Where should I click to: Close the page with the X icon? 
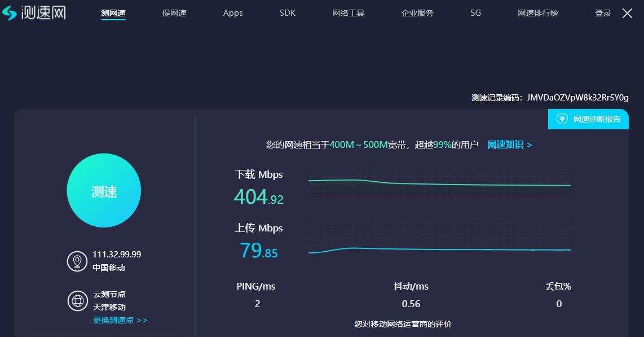627,14
